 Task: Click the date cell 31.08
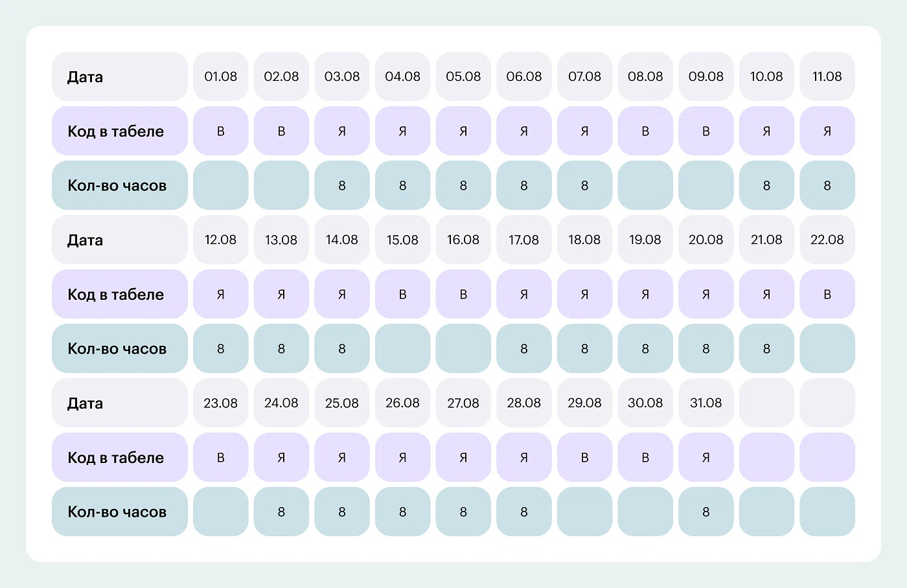[x=706, y=403]
